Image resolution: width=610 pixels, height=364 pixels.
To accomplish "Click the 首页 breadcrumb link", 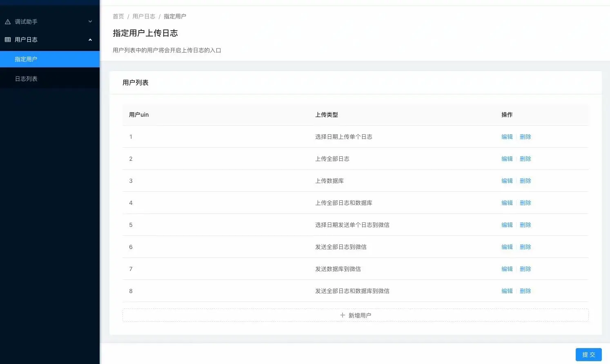I will [x=118, y=16].
